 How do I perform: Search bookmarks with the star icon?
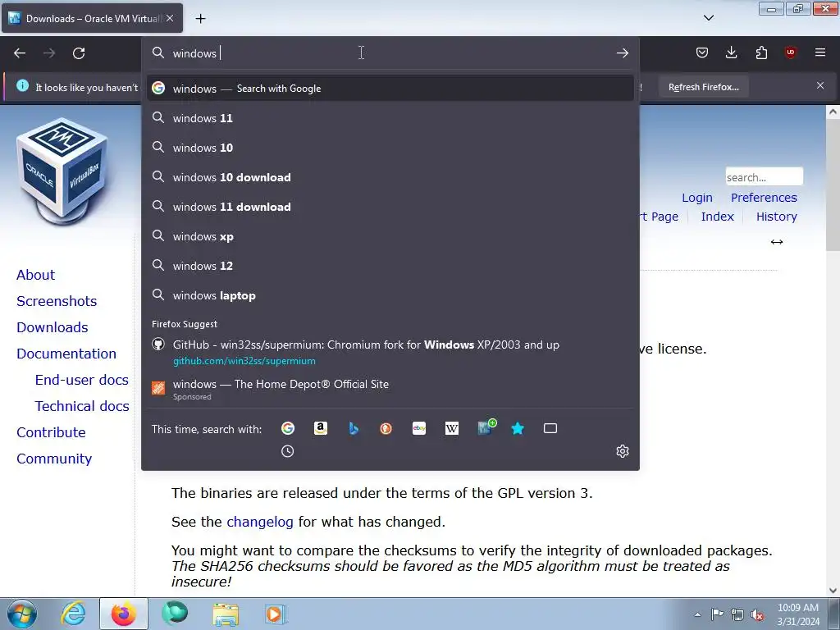pos(518,428)
